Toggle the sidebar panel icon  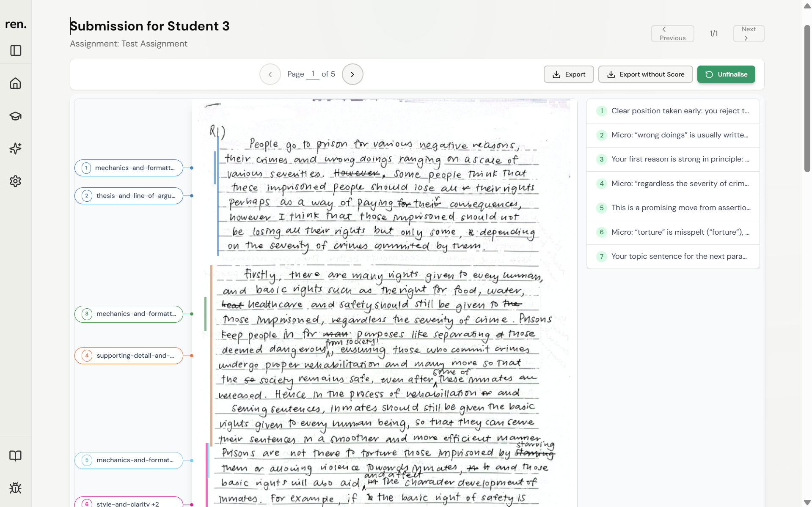coord(16,51)
